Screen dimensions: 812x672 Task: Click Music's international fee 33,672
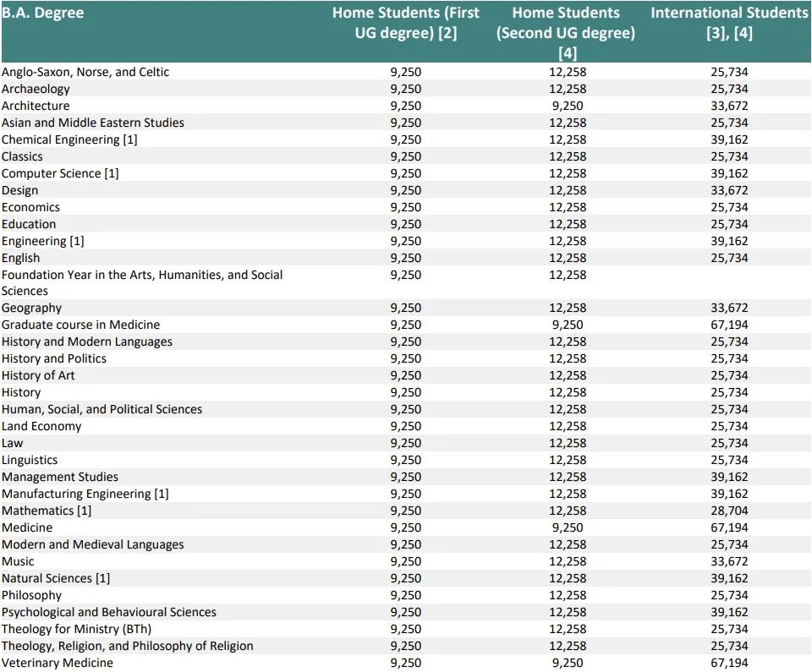(729, 562)
